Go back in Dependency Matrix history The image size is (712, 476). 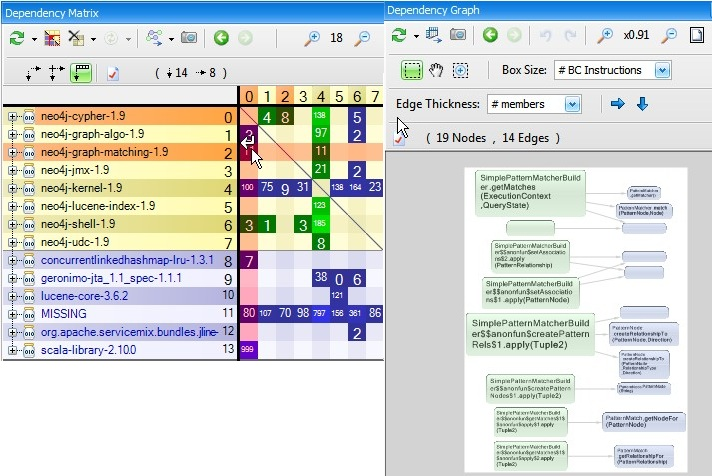point(221,38)
